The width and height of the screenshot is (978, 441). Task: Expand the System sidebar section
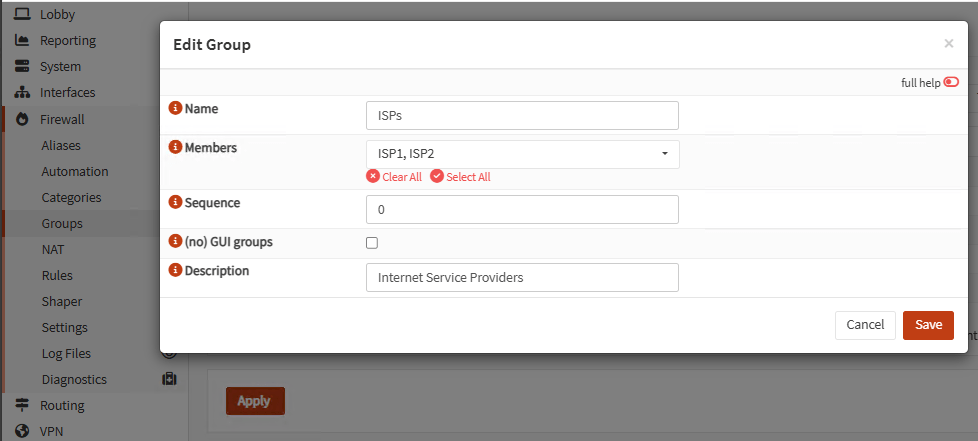[60, 67]
